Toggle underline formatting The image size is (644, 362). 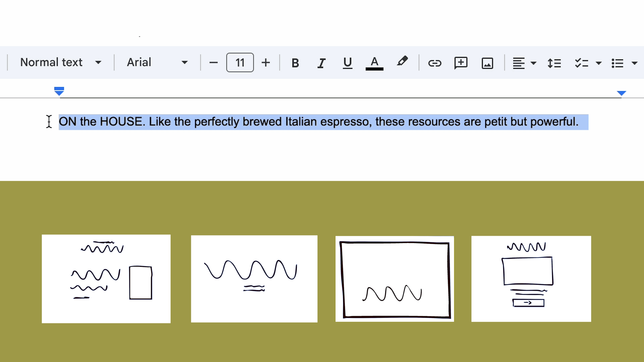click(347, 63)
